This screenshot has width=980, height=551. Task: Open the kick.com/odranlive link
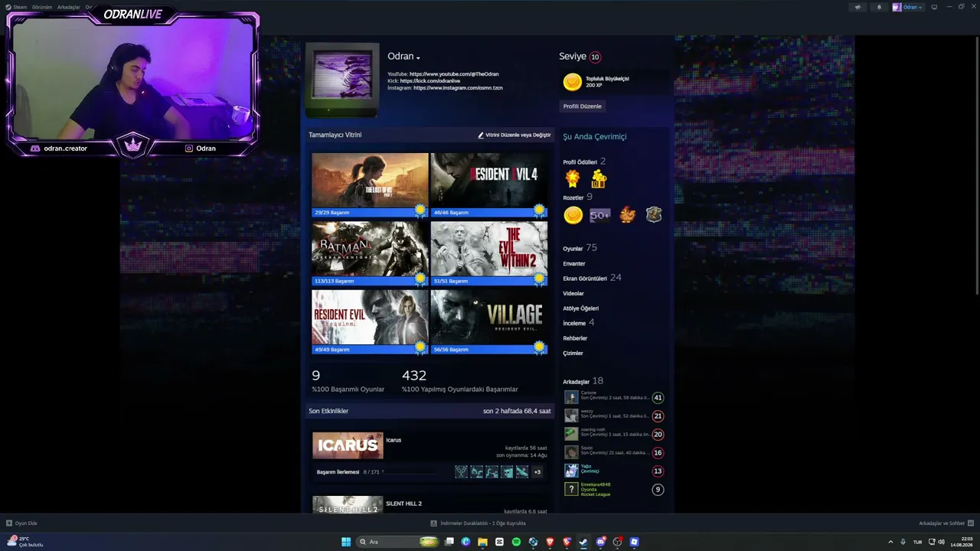[x=430, y=81]
